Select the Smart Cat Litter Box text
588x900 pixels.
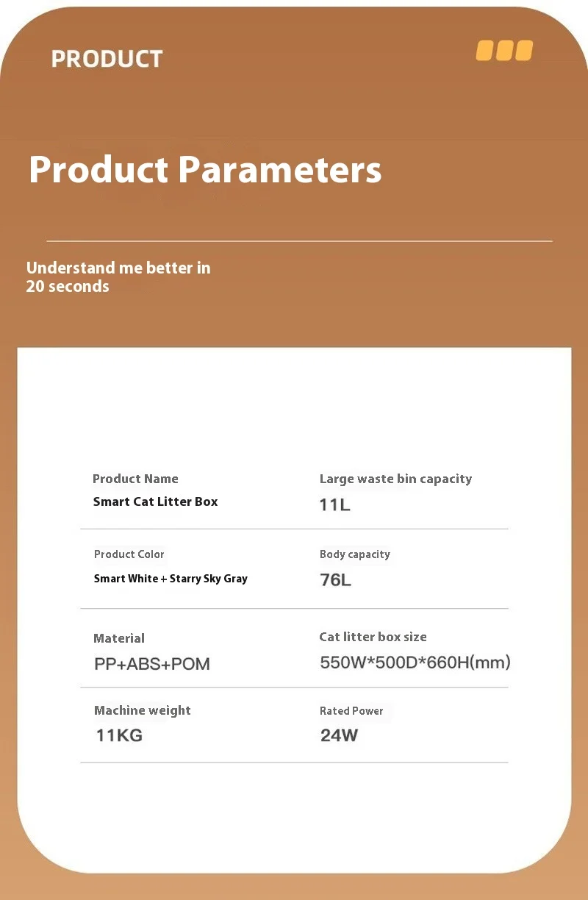click(155, 501)
